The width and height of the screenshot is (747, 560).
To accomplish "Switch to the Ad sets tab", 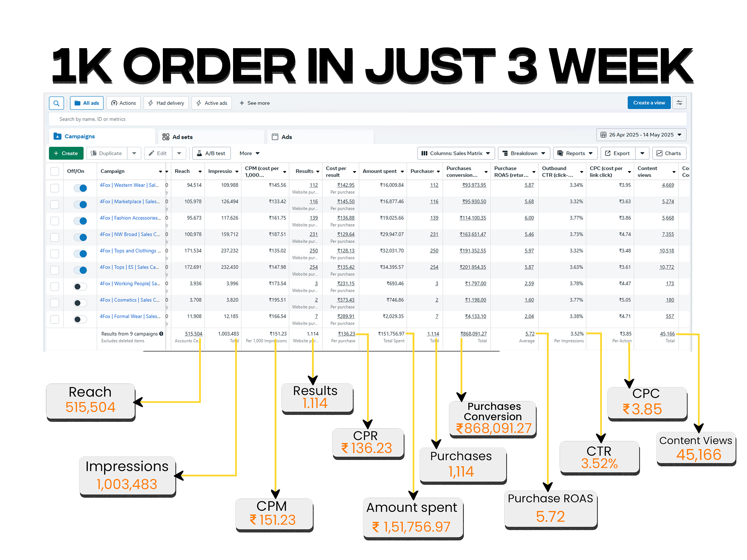I will [178, 137].
